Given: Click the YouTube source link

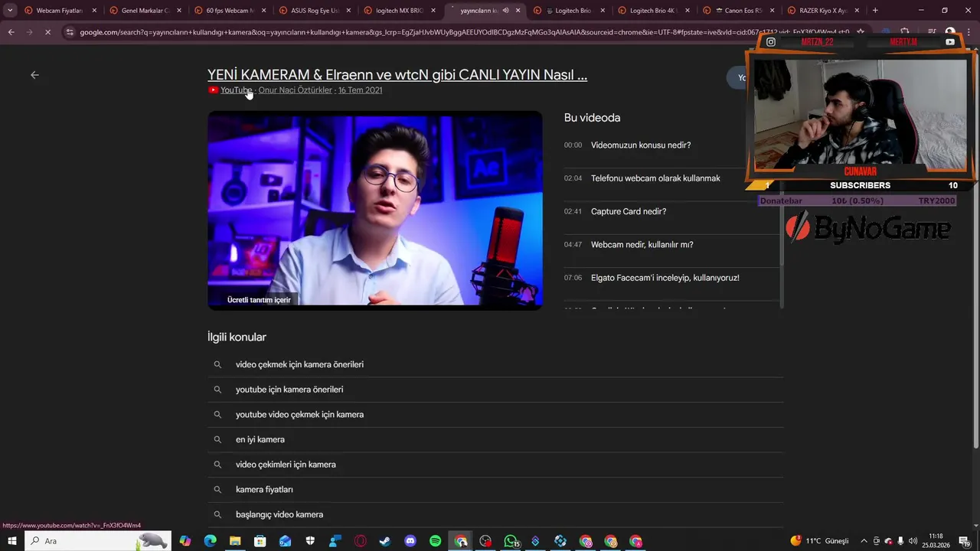Looking at the screenshot, I should [x=237, y=90].
